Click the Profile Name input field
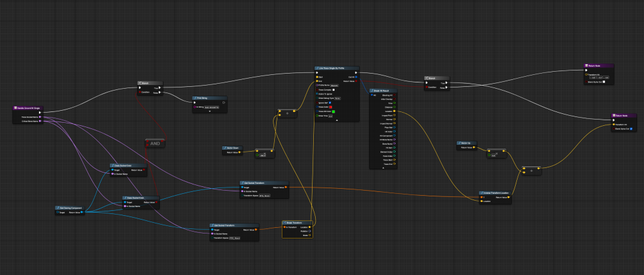The width and height of the screenshot is (644, 275). (x=335, y=84)
